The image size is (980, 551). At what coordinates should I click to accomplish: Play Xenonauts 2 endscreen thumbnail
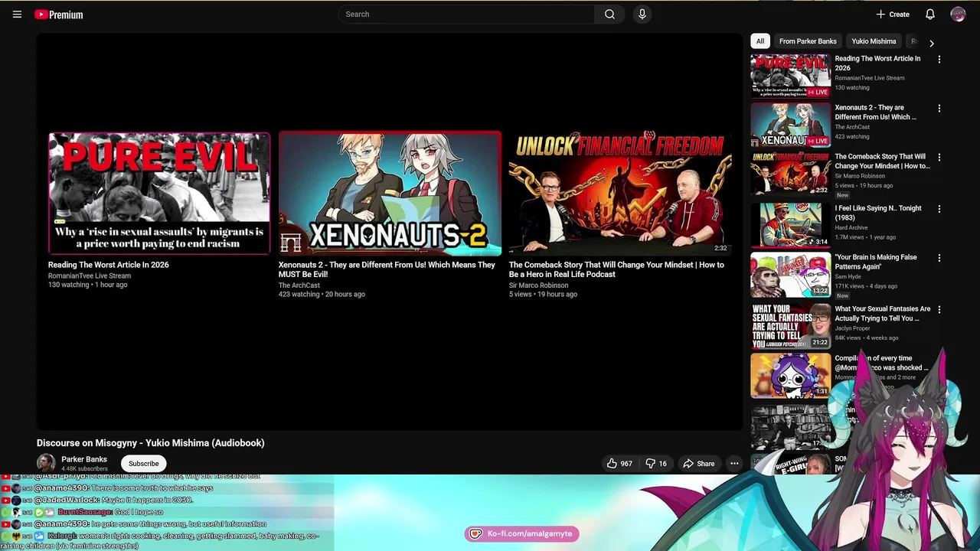390,193
